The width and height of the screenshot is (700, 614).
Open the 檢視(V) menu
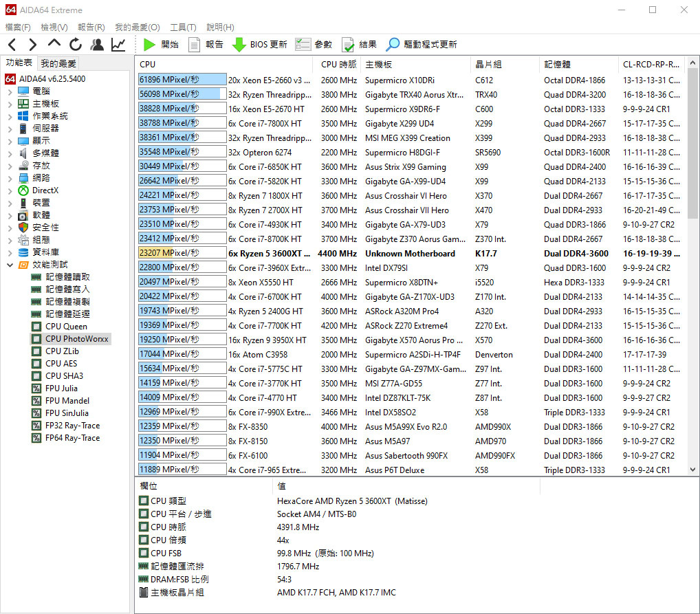[54, 28]
